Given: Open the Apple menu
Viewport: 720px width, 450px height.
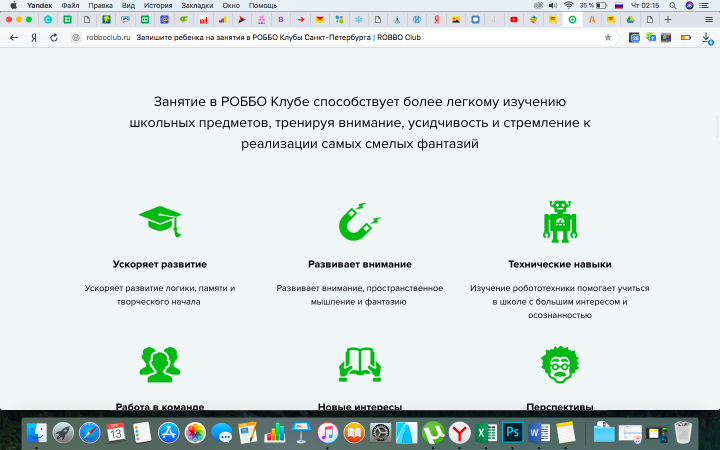Looking at the screenshot, I should pyautogui.click(x=13, y=6).
